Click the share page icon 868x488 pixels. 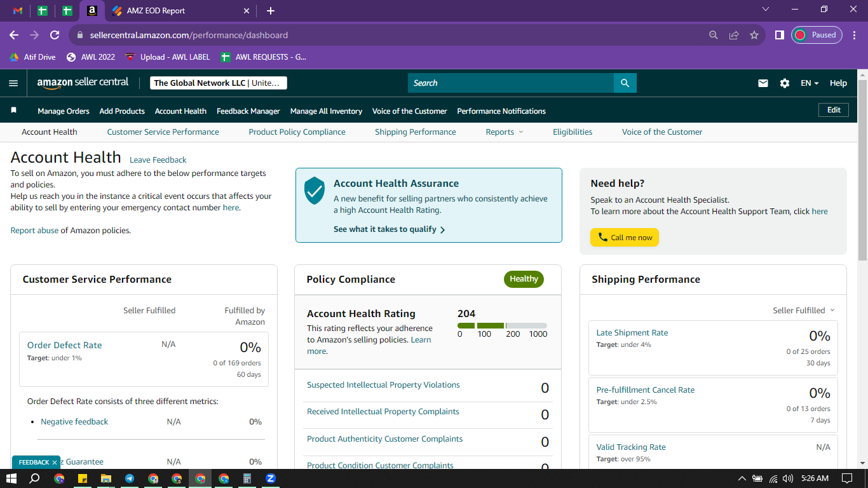pos(734,35)
